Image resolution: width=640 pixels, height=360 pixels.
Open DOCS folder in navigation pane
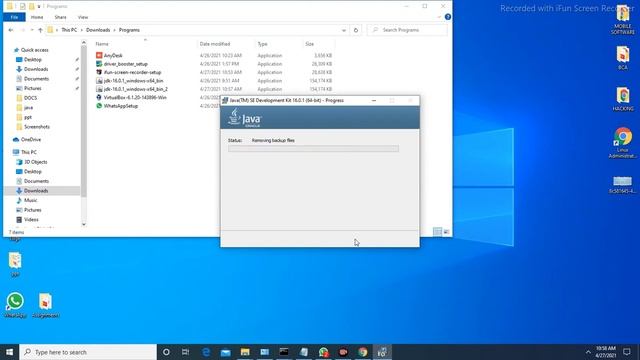click(x=30, y=98)
